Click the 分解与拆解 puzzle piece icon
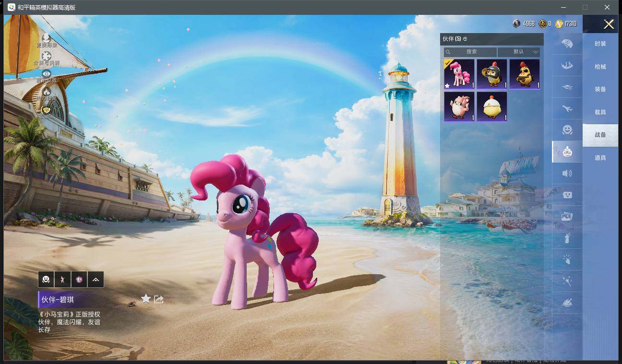The image size is (622, 364). point(47,56)
